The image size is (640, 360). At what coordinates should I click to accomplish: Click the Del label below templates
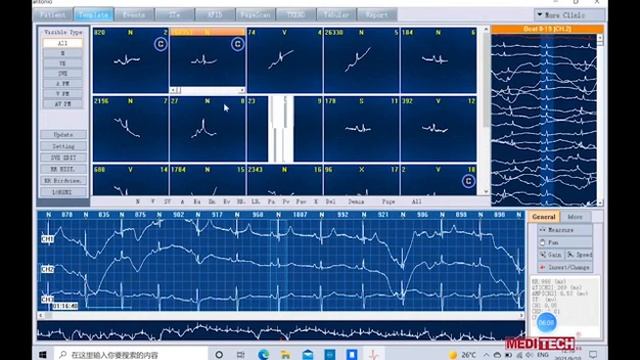point(330,202)
